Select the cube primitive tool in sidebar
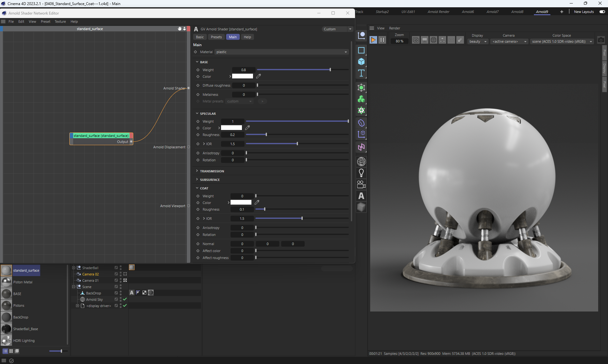 (361, 62)
